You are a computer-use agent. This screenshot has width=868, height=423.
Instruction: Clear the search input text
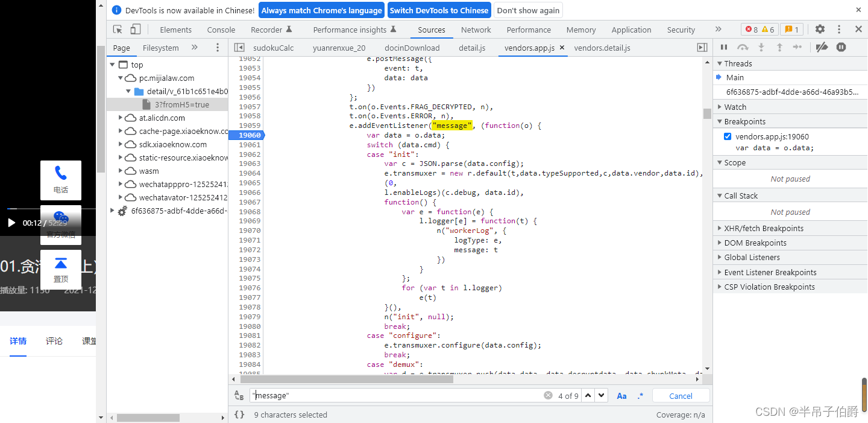(548, 395)
